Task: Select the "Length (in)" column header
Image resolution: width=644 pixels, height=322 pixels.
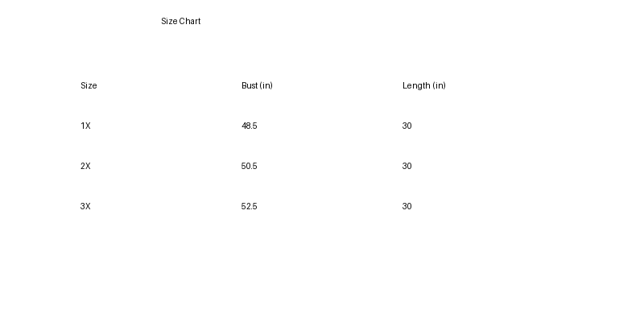Action: 423,86
